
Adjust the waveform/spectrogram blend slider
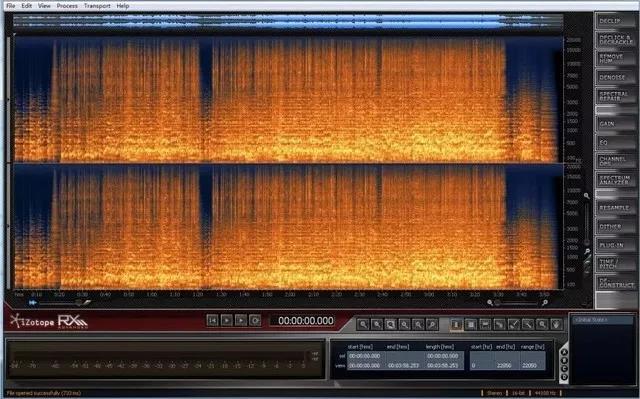(61, 303)
